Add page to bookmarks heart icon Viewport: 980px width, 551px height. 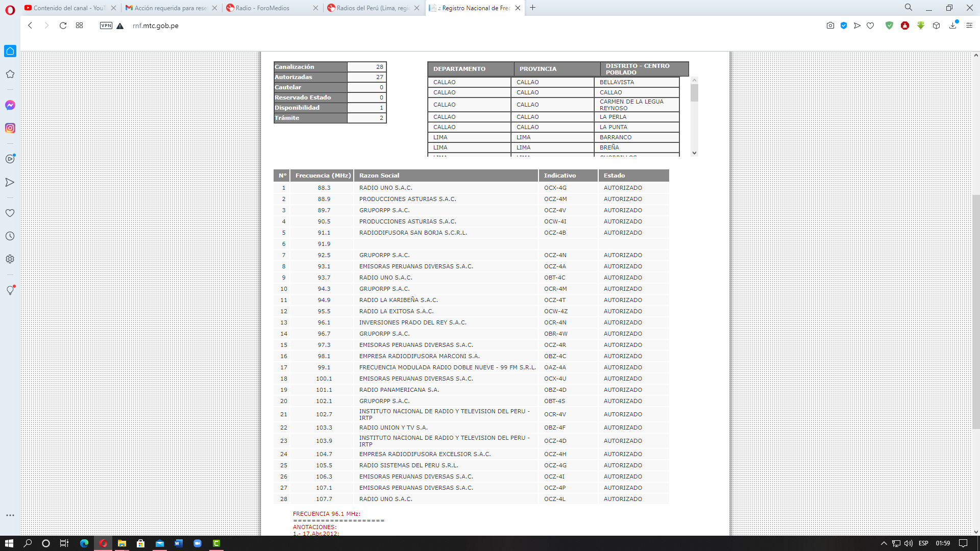pyautogui.click(x=870, y=26)
